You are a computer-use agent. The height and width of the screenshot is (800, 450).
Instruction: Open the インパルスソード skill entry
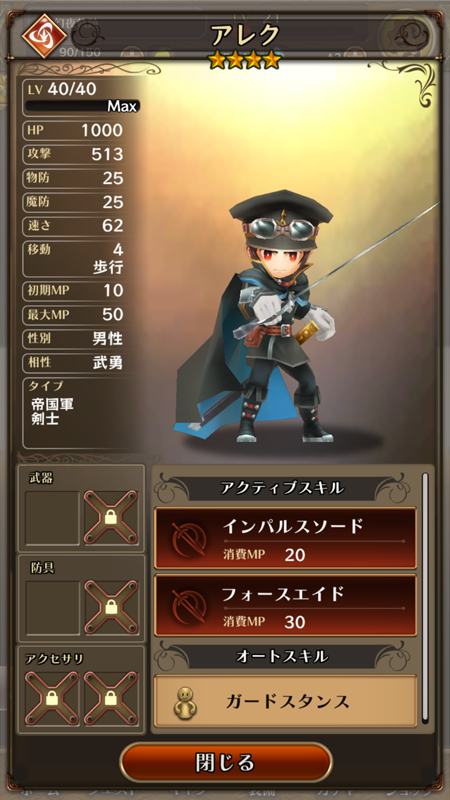pos(285,538)
